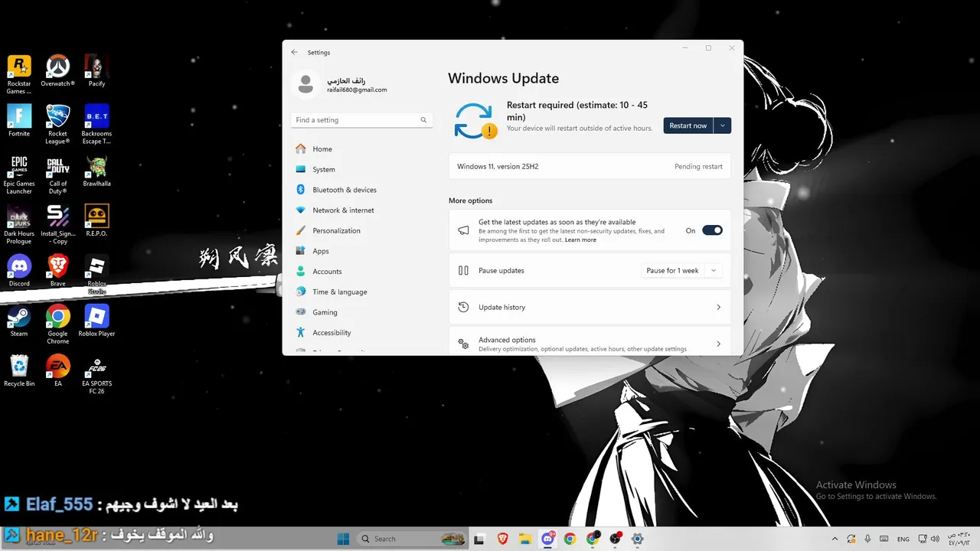Select the Roblox Studio desktop icon
Image resolution: width=980 pixels, height=551 pixels.
coord(96,274)
